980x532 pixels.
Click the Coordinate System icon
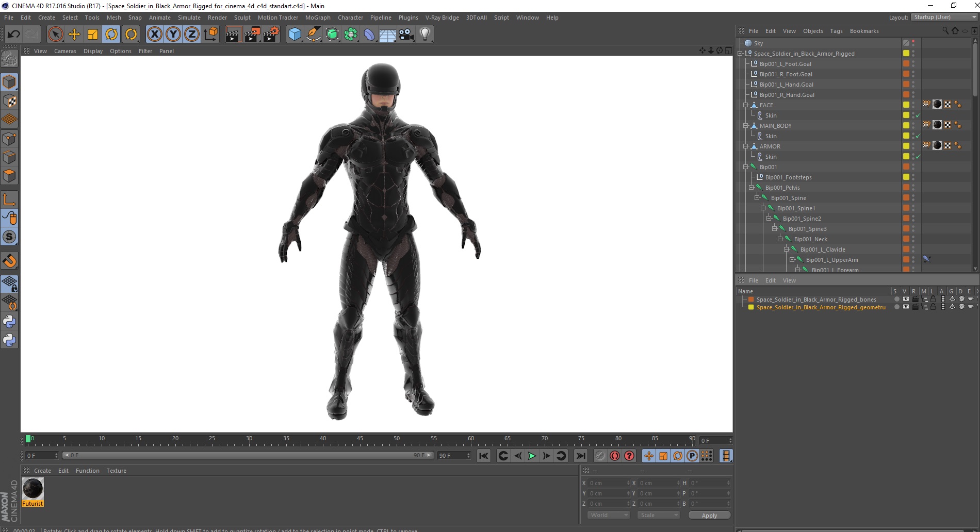211,35
